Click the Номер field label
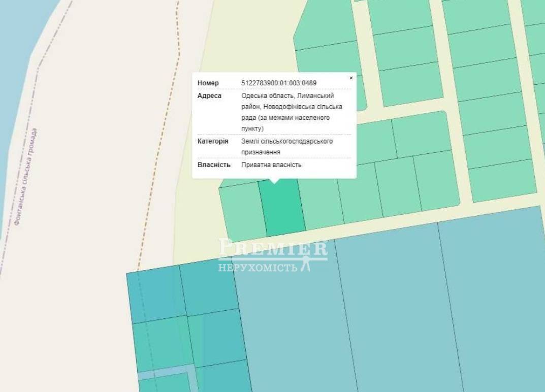The height and width of the screenshot is (392, 545). (208, 83)
